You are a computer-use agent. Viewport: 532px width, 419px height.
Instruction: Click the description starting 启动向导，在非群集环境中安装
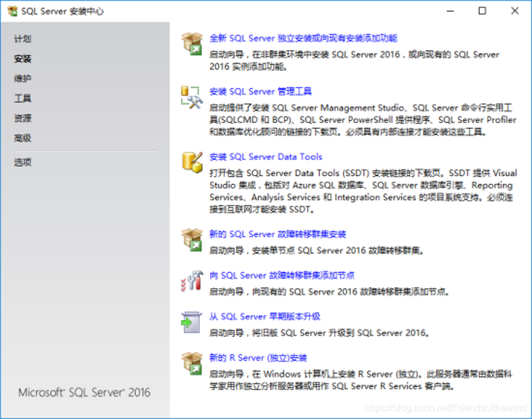[x=354, y=61]
